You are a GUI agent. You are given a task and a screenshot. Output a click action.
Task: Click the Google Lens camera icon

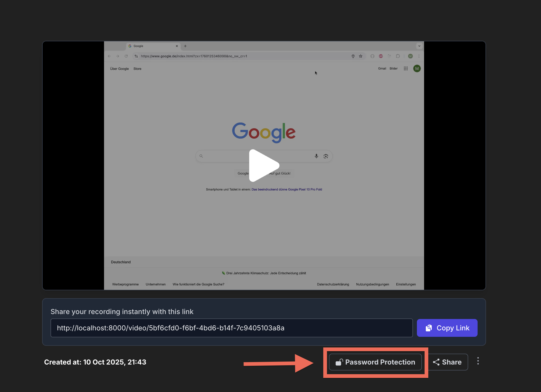pyautogui.click(x=326, y=156)
